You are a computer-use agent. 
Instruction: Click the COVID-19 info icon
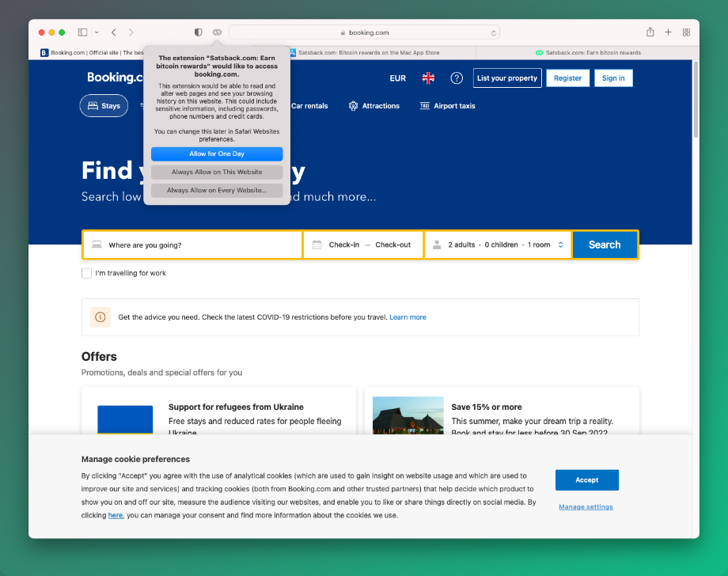pyautogui.click(x=100, y=317)
